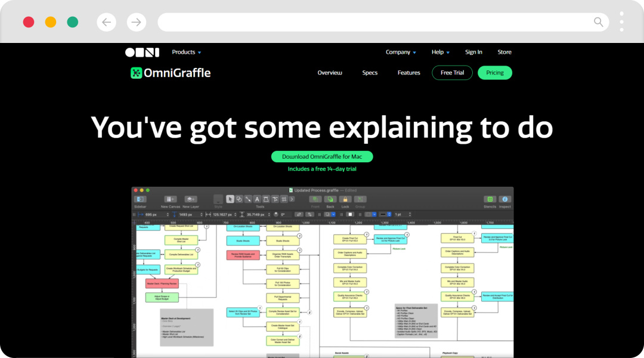Toggle the Inspect panel button

505,199
